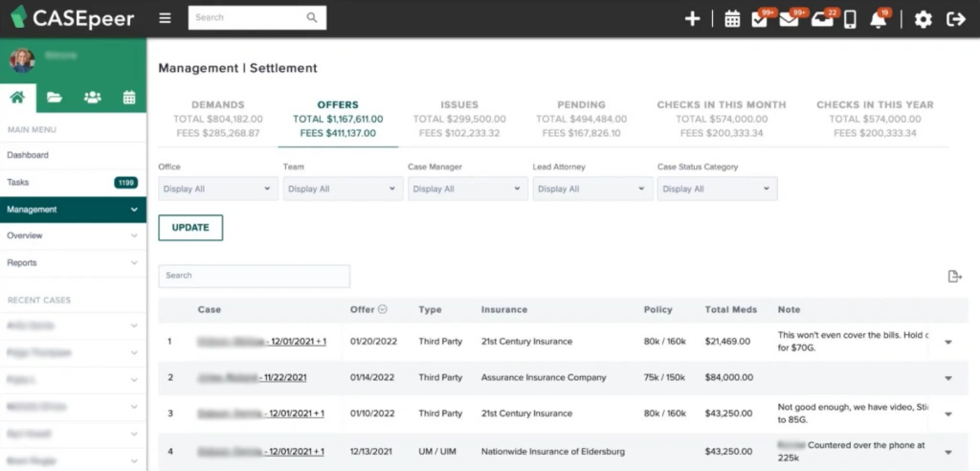980x471 pixels.
Task: Expand row 1 options arrow
Action: coord(948,342)
